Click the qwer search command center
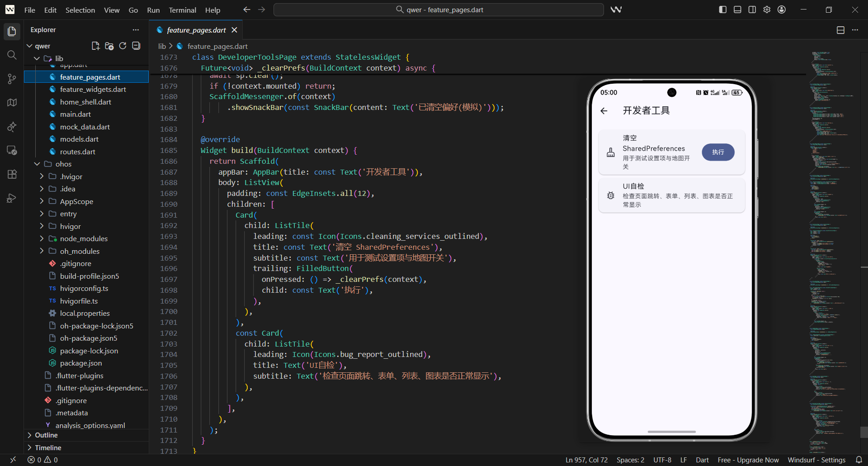The image size is (868, 466). [439, 10]
